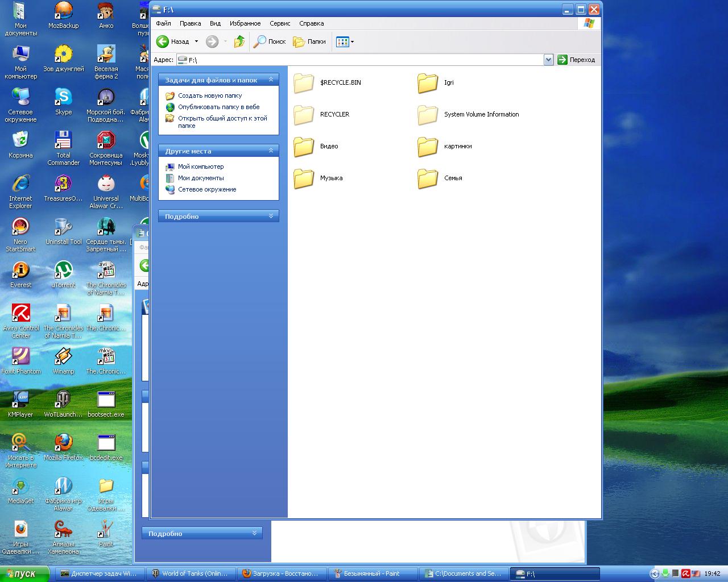
Task: Open the Igri folder
Action: pos(428,83)
